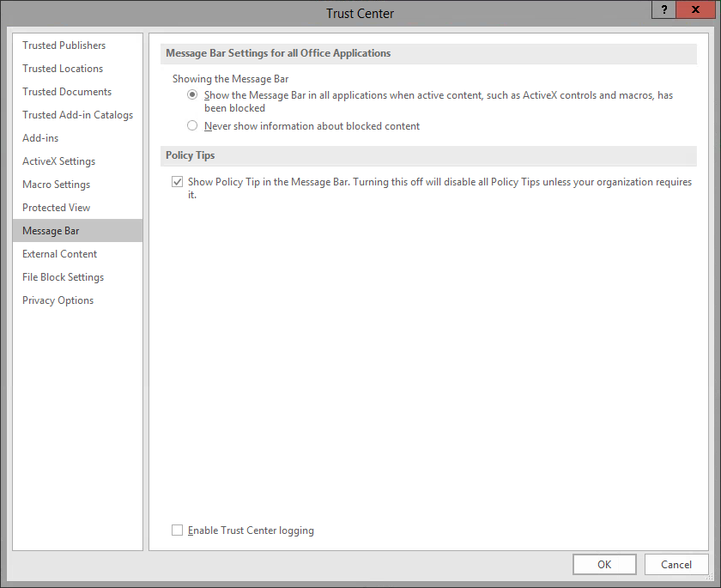The height and width of the screenshot is (588, 721).
Task: Open Trusted Add-in Catalogs page
Action: pyautogui.click(x=77, y=115)
